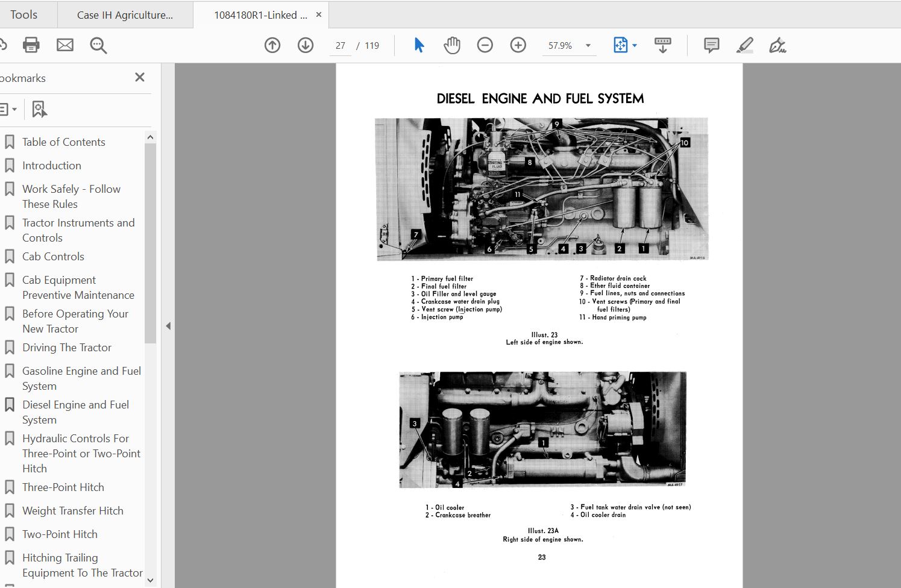Viewport: 901px width, 588px height.
Task: Close the Bookmarks panel
Action: pyautogui.click(x=140, y=77)
